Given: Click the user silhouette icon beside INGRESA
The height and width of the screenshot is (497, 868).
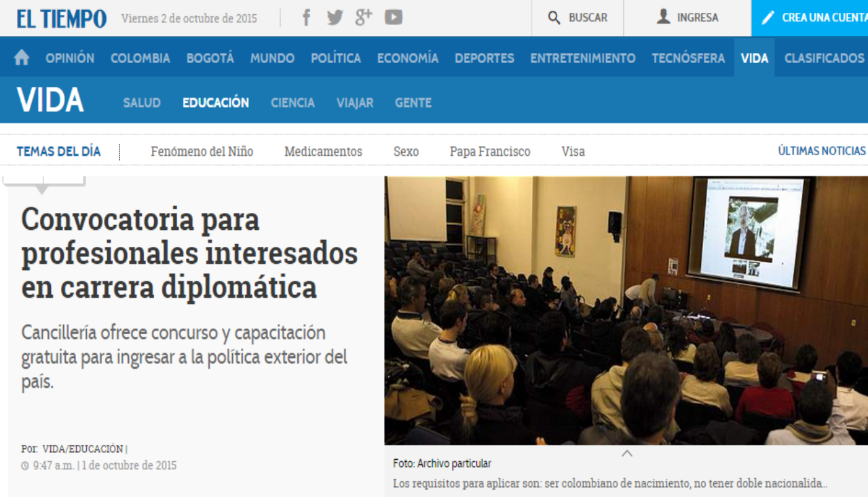Looking at the screenshot, I should tap(664, 17).
